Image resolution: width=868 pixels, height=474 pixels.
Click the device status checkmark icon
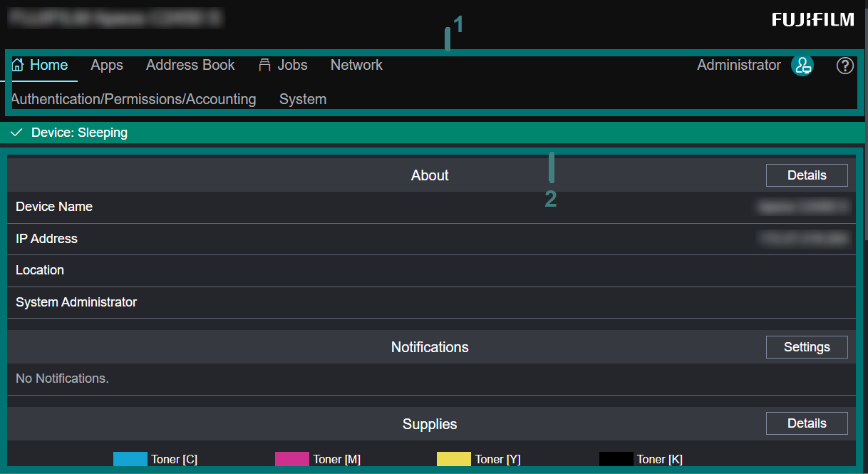tap(16, 133)
